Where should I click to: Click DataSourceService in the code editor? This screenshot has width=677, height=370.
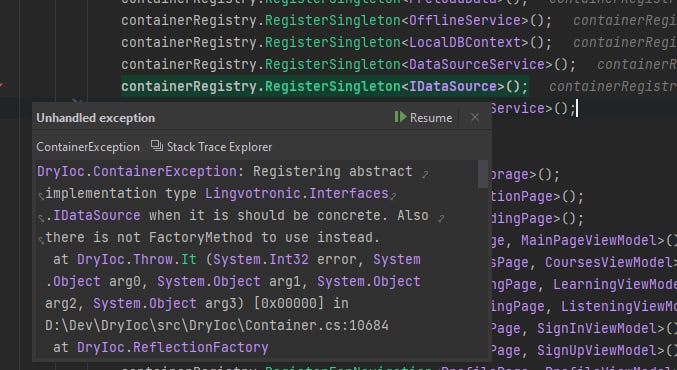(476, 64)
